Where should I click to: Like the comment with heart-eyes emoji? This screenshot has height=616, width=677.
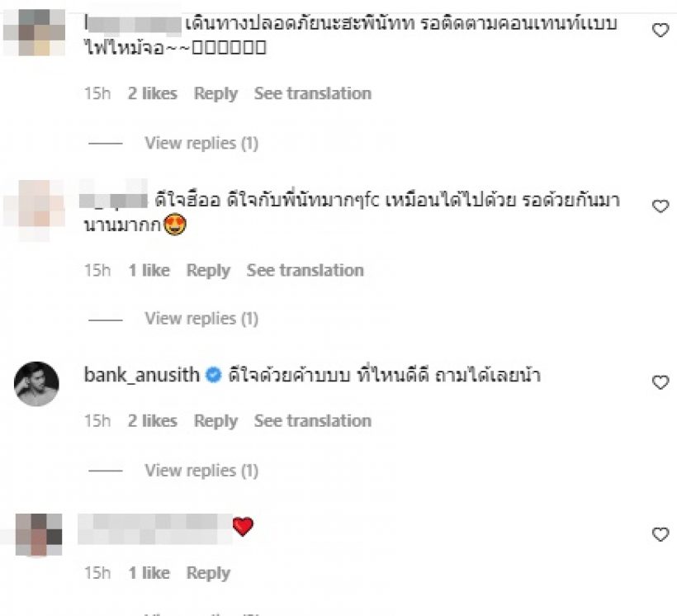(660, 206)
